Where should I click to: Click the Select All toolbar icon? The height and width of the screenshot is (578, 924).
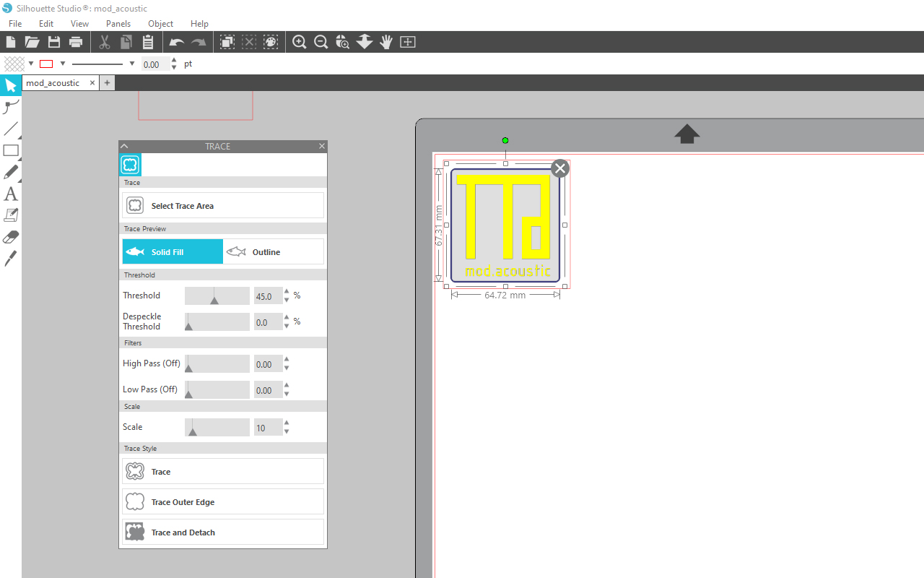coord(227,42)
